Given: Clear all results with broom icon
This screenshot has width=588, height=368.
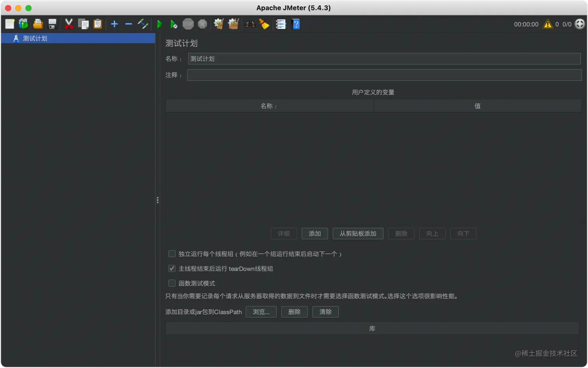Looking at the screenshot, I should 264,24.
